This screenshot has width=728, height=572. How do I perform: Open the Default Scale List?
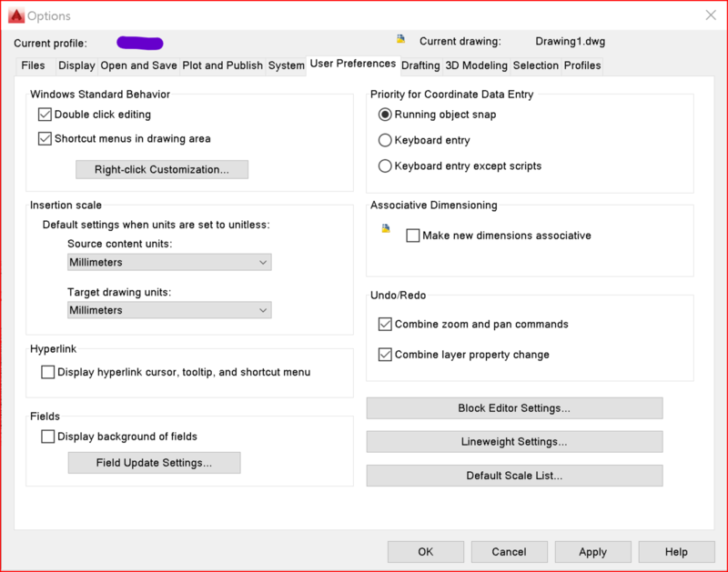(x=514, y=476)
